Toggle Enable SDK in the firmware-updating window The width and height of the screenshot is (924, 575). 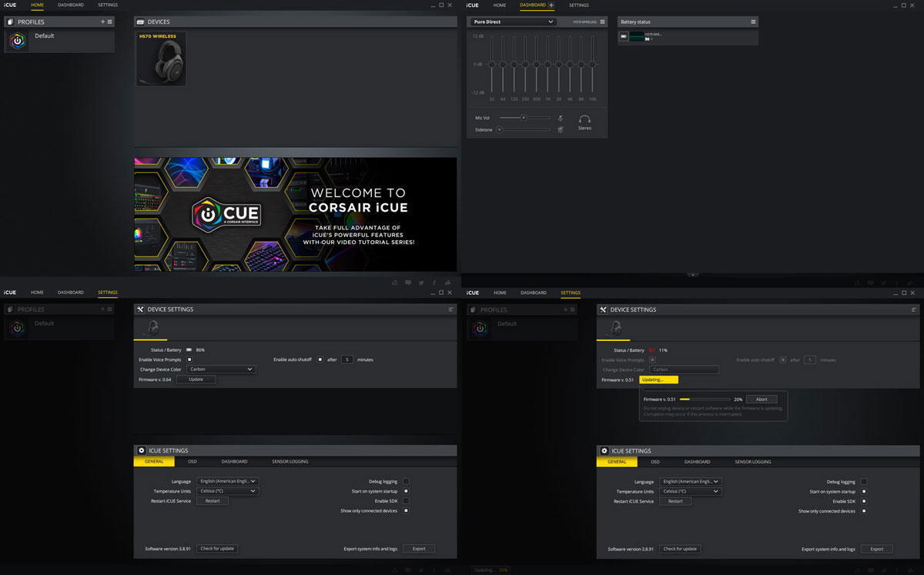864,501
